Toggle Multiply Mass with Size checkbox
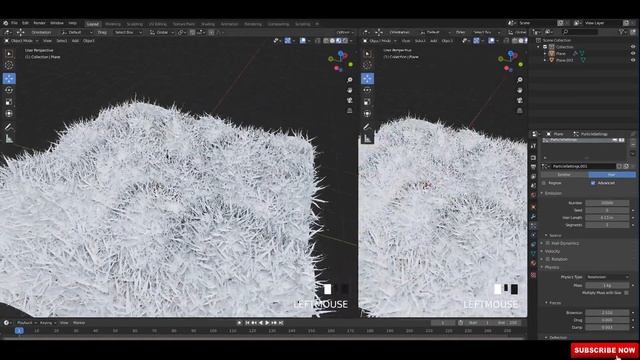 (626, 293)
